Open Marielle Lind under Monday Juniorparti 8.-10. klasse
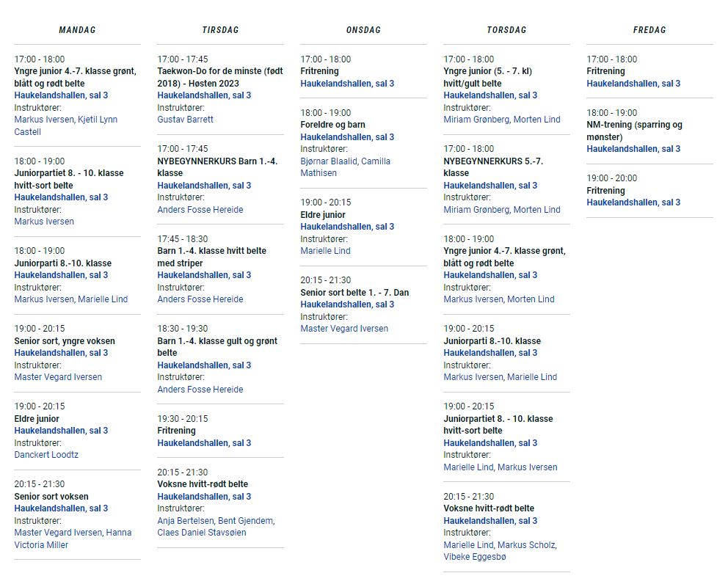The height and width of the screenshot is (584, 728). coord(103,299)
